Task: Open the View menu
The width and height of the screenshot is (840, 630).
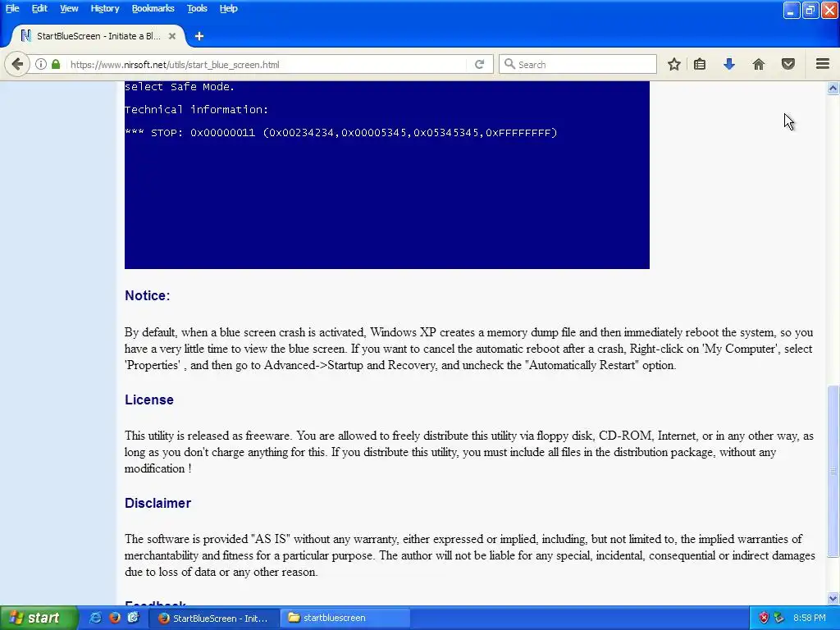Action: click(69, 8)
